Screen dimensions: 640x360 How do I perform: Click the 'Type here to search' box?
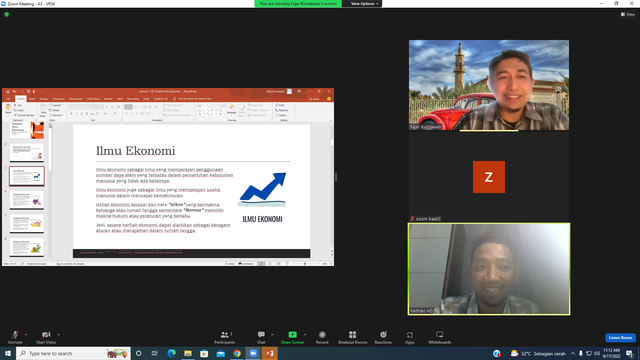click(x=73, y=353)
